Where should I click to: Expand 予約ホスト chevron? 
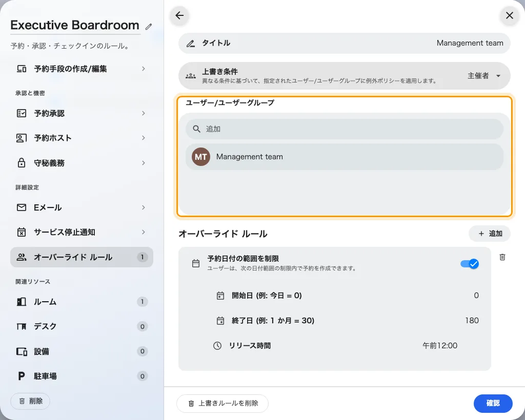point(144,138)
